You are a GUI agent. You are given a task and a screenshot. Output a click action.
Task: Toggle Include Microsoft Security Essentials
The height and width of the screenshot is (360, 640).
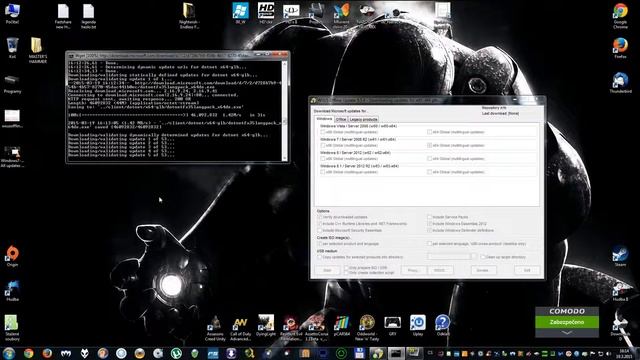pyautogui.click(x=320, y=231)
